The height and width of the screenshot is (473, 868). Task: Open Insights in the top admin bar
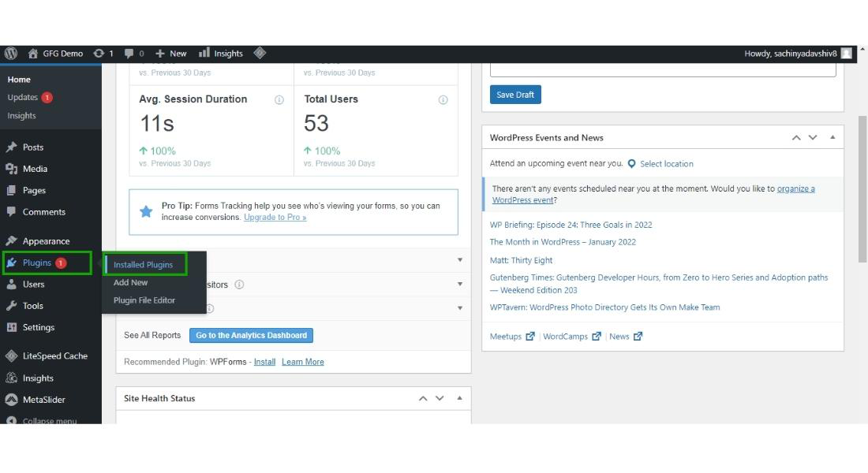pyautogui.click(x=221, y=53)
